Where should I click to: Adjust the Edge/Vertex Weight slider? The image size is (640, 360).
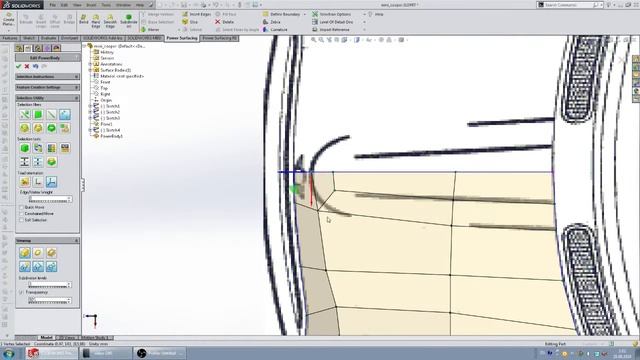(x=50, y=199)
